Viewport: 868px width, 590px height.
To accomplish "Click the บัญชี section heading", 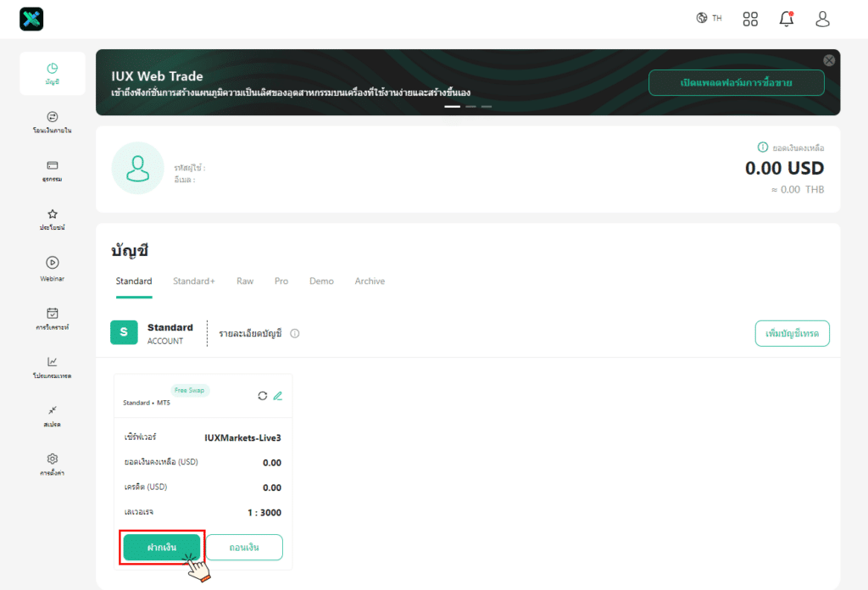I will pos(130,250).
